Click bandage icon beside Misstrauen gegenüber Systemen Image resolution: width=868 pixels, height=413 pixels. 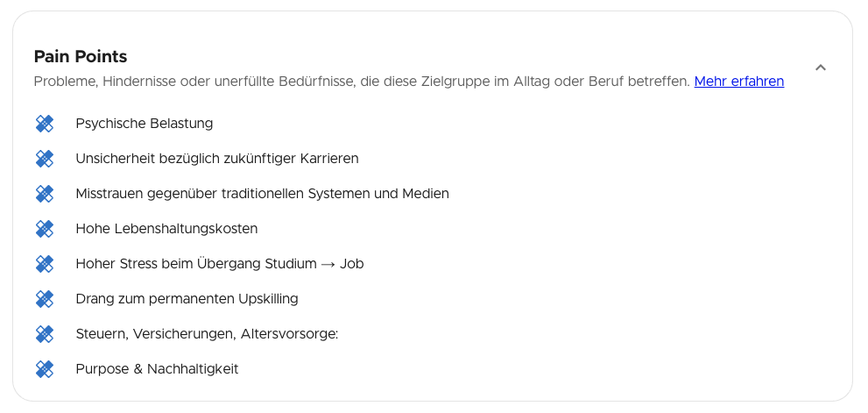click(45, 194)
